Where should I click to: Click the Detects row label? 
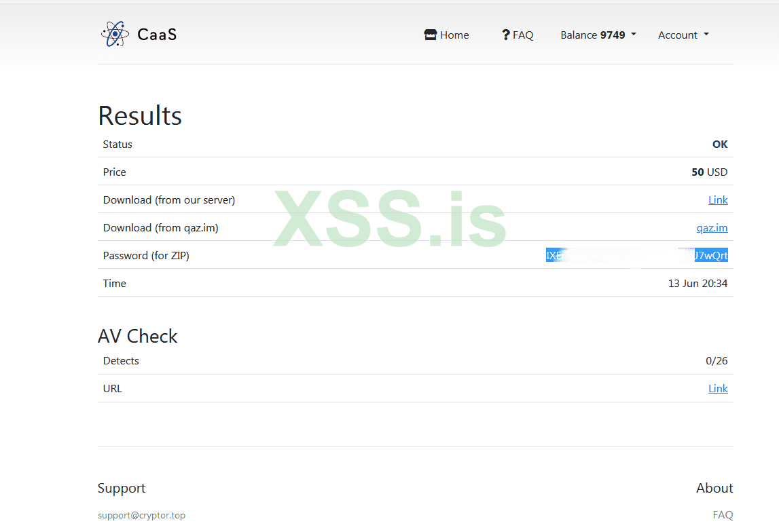click(x=121, y=361)
